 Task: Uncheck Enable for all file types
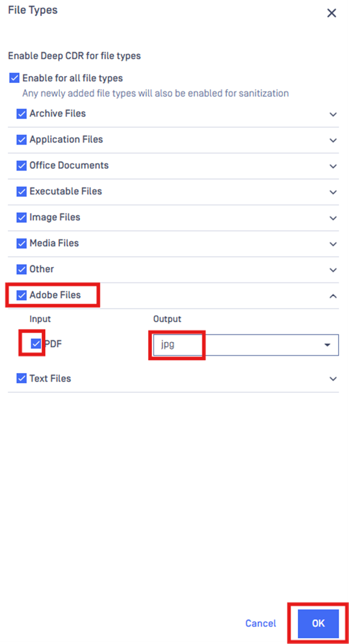tap(14, 78)
